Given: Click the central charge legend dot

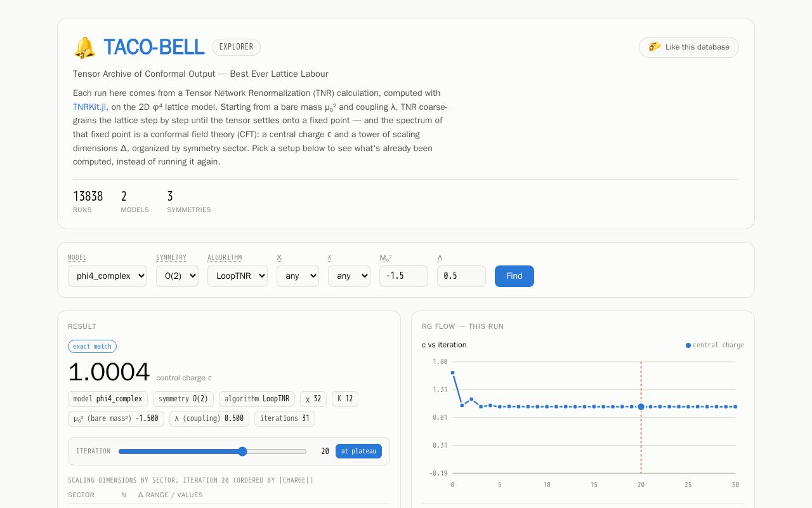Looking at the screenshot, I should click(x=688, y=345).
